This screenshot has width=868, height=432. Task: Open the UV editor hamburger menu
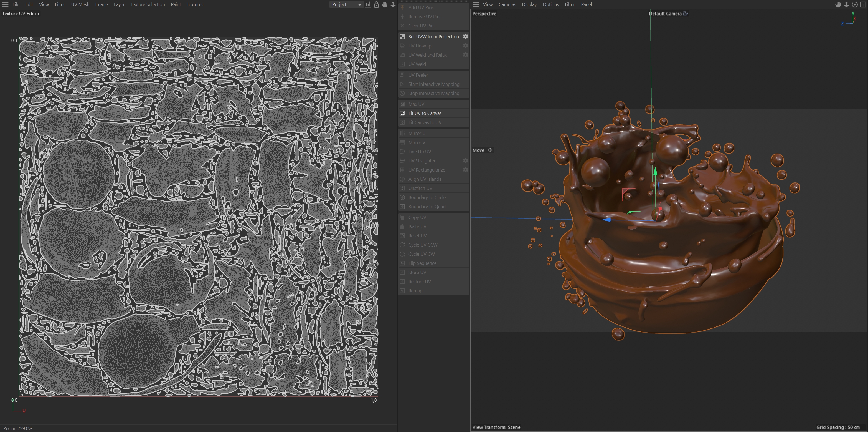(5, 4)
